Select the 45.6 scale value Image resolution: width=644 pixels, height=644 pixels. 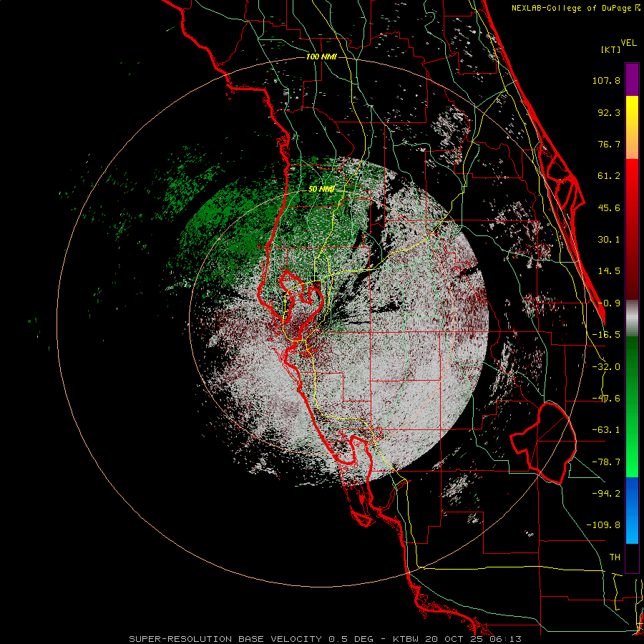pyautogui.click(x=609, y=208)
